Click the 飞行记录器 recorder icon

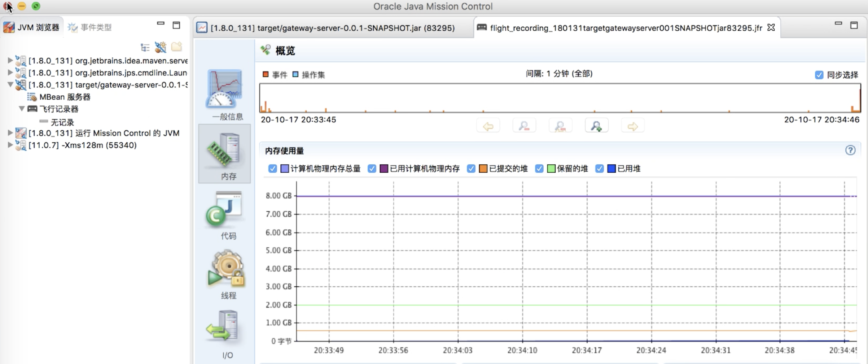point(32,109)
